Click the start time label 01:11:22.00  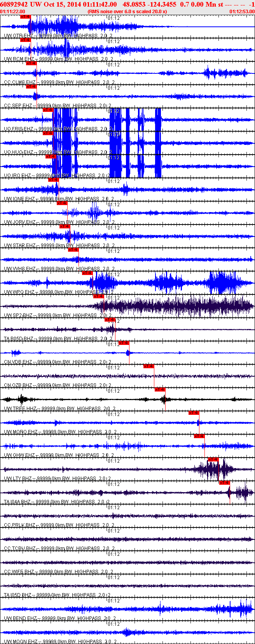coord(13,12)
